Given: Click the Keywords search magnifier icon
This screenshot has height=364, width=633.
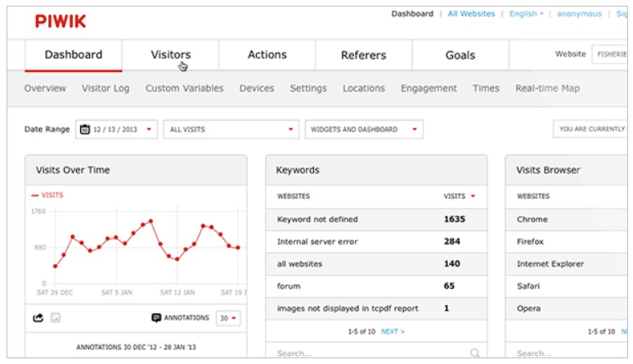Looking at the screenshot, I should [x=474, y=353].
